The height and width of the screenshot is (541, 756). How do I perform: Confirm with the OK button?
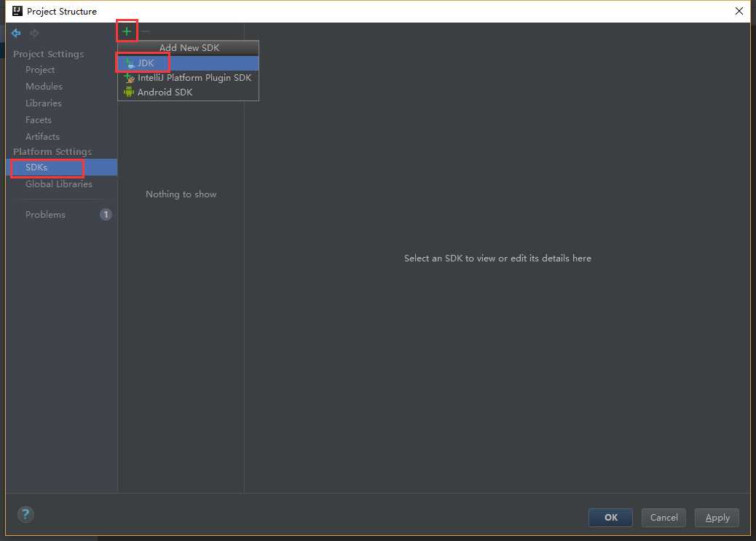point(610,518)
